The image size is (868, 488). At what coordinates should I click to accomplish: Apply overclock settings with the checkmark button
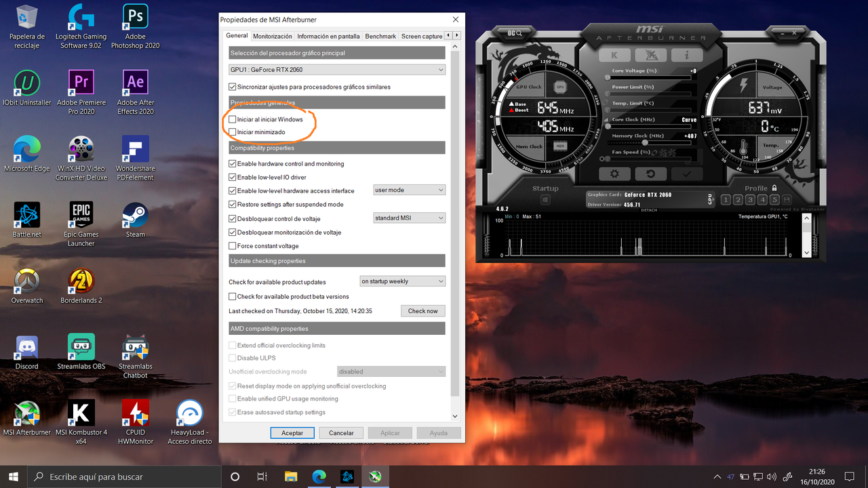coord(687,174)
